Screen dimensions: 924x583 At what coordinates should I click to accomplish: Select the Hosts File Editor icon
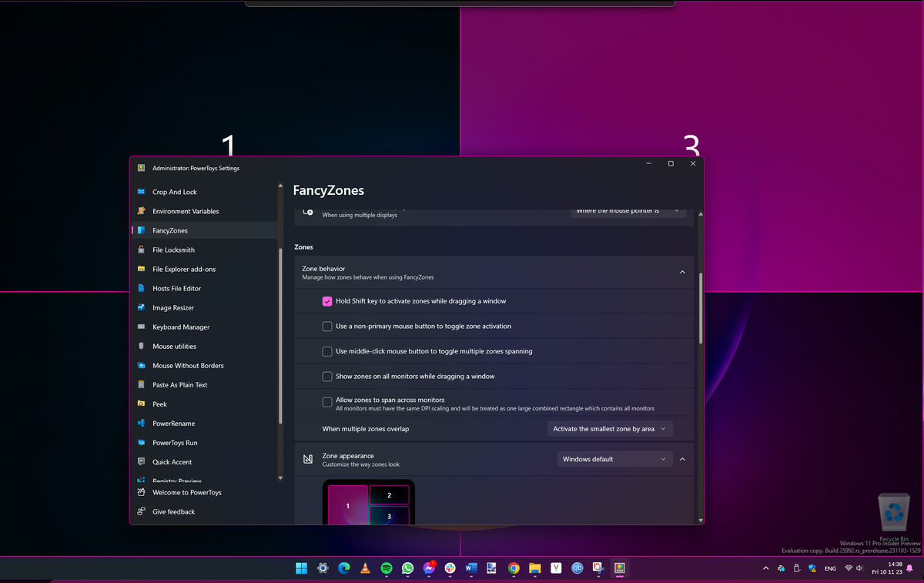[143, 288]
